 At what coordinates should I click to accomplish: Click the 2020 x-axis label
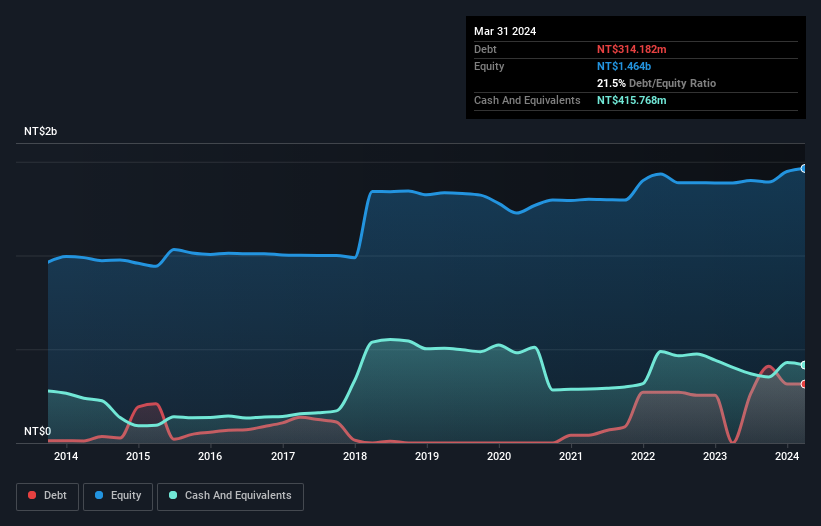tap(499, 456)
